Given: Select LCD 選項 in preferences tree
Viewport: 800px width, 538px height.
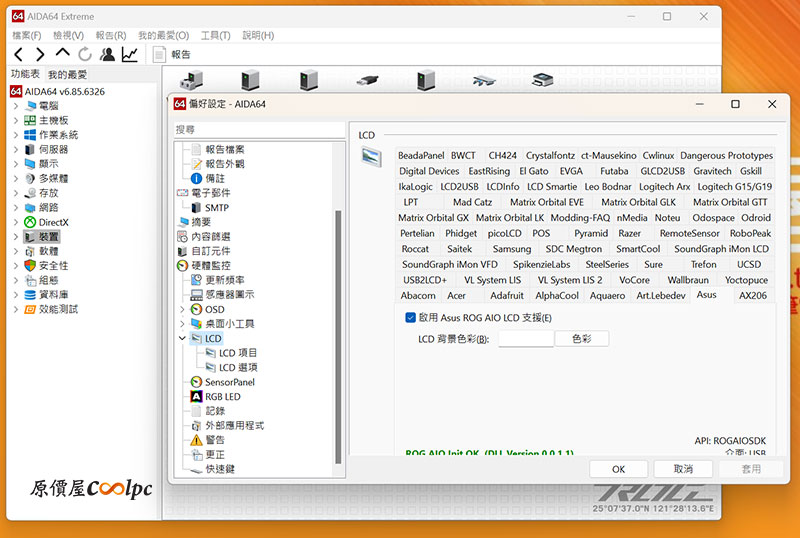Looking at the screenshot, I should 238,368.
